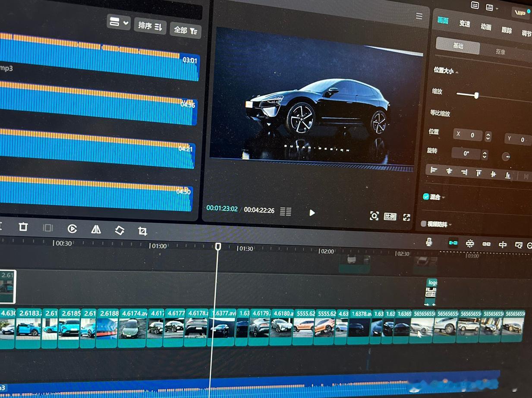
Task: Click the delete trash can icon
Action: pos(23,227)
